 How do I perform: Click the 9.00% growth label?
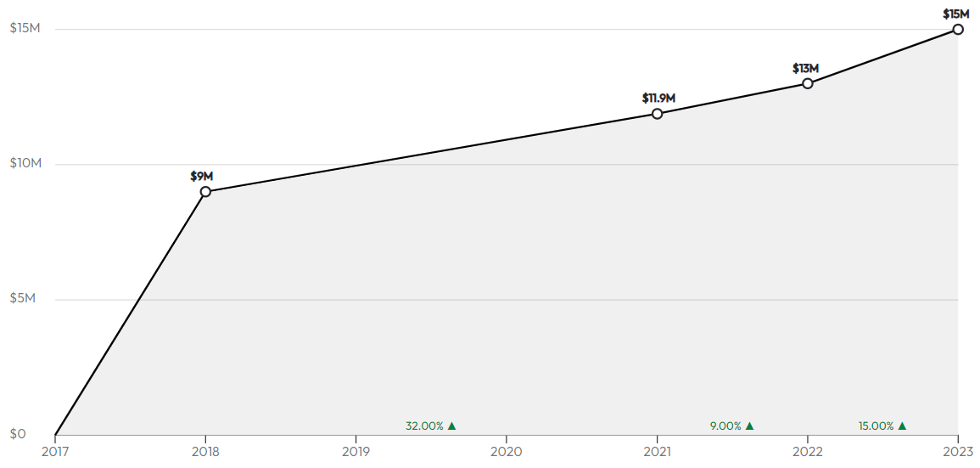tap(725, 426)
